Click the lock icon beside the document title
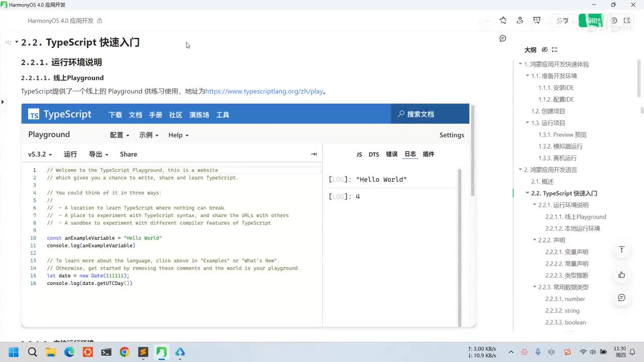This screenshot has width=644, height=362. coord(100,21)
